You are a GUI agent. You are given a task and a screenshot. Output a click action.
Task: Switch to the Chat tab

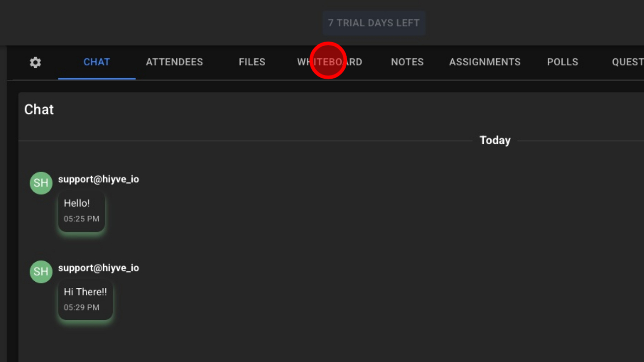97,62
